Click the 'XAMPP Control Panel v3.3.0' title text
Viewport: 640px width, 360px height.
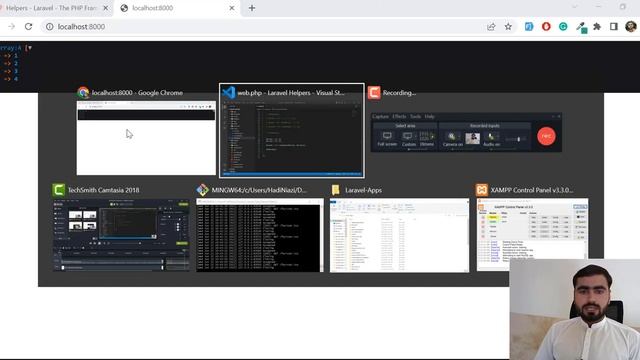point(531,190)
